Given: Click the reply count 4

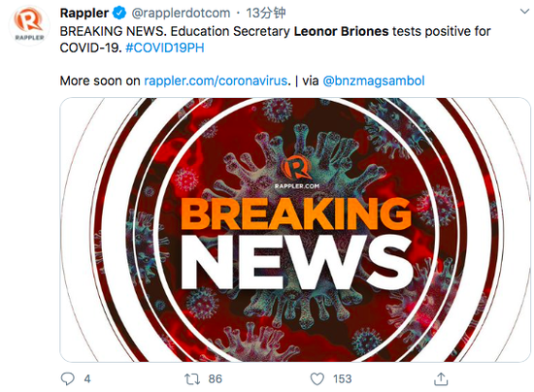Looking at the screenshot, I should 87,379.
